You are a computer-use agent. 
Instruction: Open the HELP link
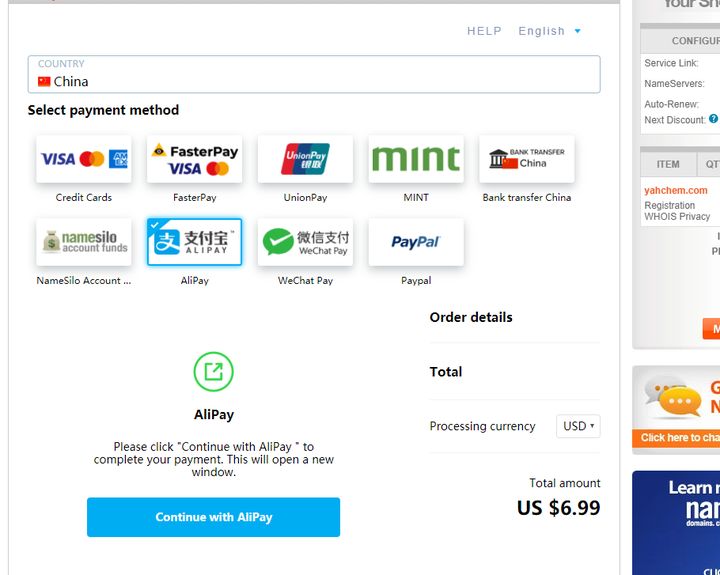(484, 31)
